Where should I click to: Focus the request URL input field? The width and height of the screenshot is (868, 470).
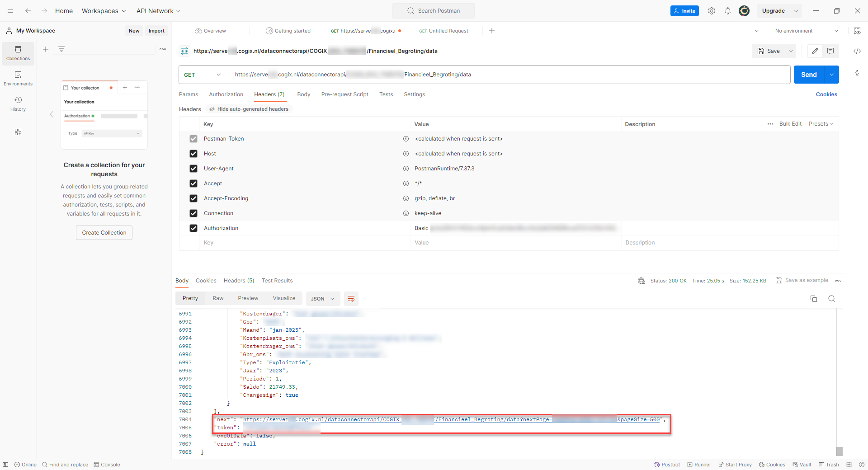[x=509, y=75]
